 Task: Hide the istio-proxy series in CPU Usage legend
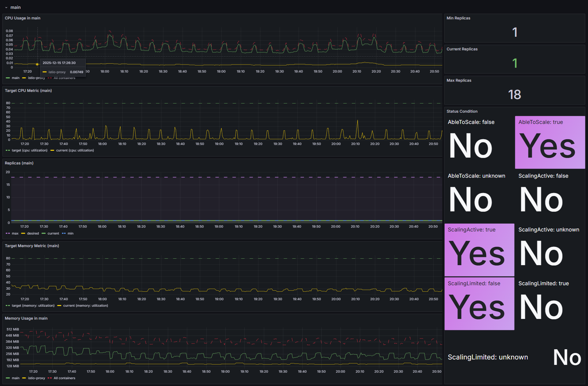pos(36,78)
